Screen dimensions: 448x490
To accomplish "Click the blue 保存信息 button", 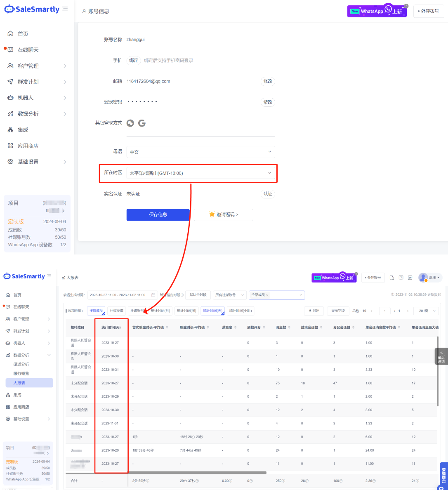I will tap(158, 214).
